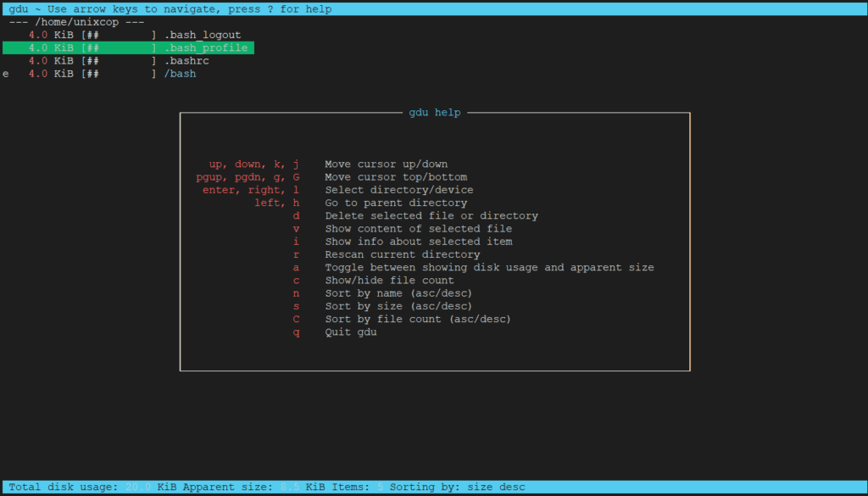Click 'Sorting by: size desc' status text
The image size is (868, 496).
click(457, 488)
